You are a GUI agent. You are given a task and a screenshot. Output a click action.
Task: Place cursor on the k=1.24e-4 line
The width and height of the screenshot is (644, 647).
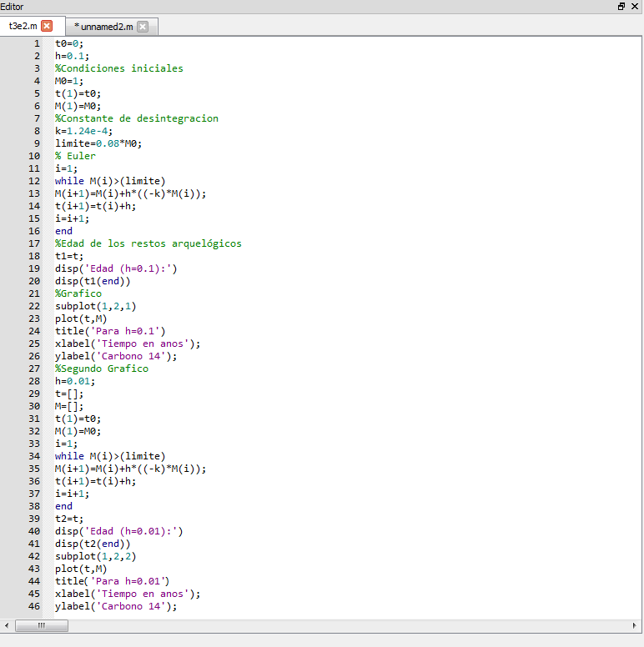85,131
